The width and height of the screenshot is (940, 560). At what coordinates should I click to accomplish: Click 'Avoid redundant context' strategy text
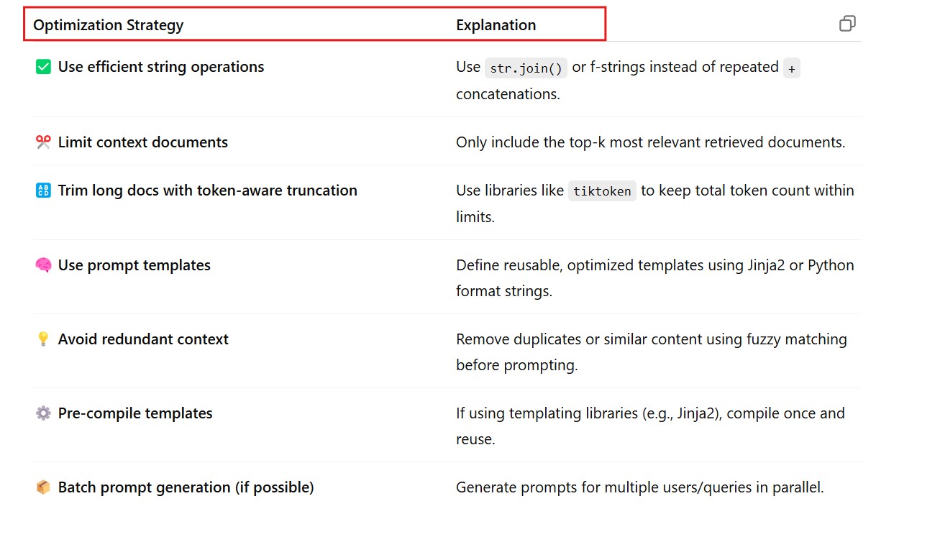click(143, 339)
